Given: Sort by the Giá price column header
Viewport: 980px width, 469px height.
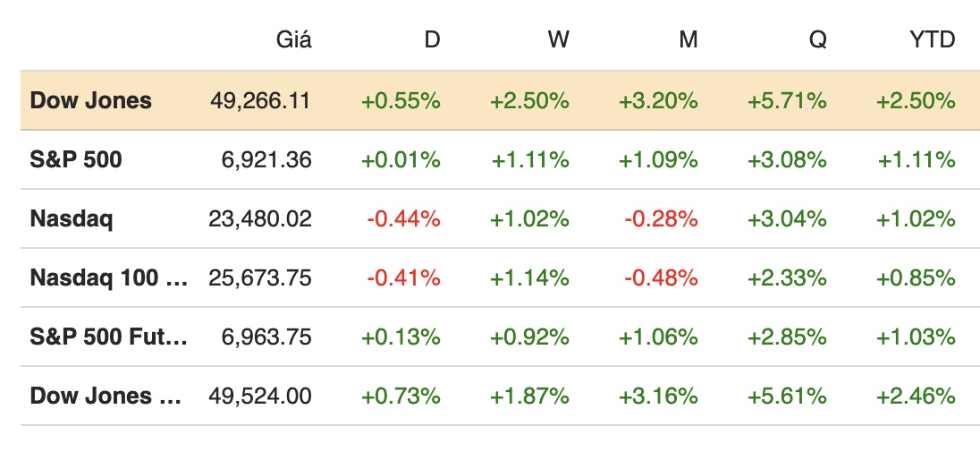Looking at the screenshot, I should tap(294, 40).
